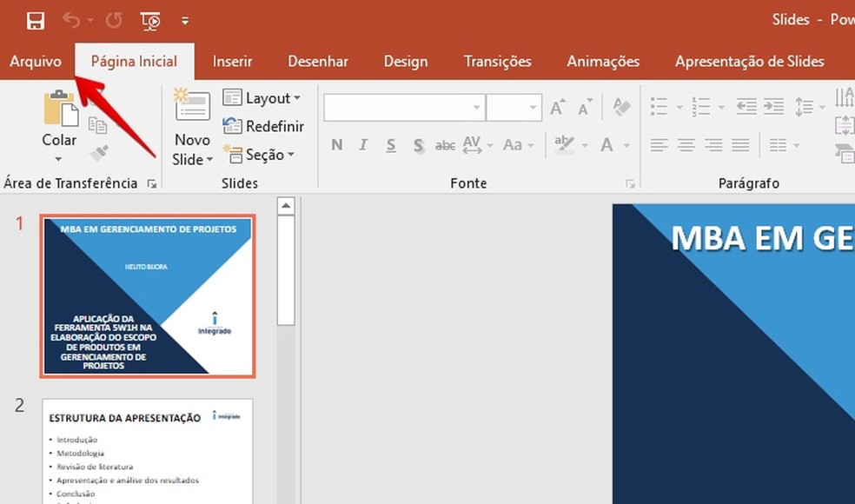Screen dimensions: 855x504
Task: Select slide 2 thumbnail Estrutura da Apresentação
Action: [x=147, y=450]
